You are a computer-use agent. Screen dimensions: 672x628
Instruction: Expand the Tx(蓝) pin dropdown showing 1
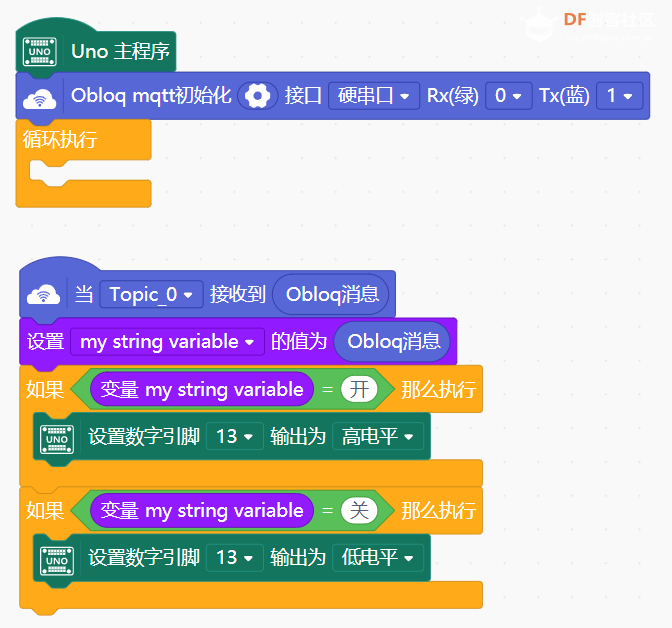point(619,96)
